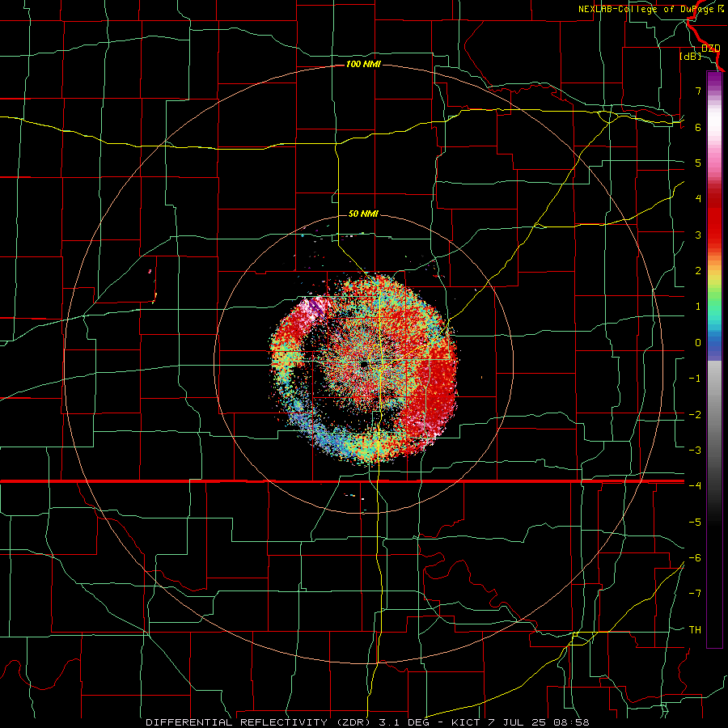Viewport: 728px width, 728px height.
Task: Click the purple top of the color bar
Action: (714, 79)
